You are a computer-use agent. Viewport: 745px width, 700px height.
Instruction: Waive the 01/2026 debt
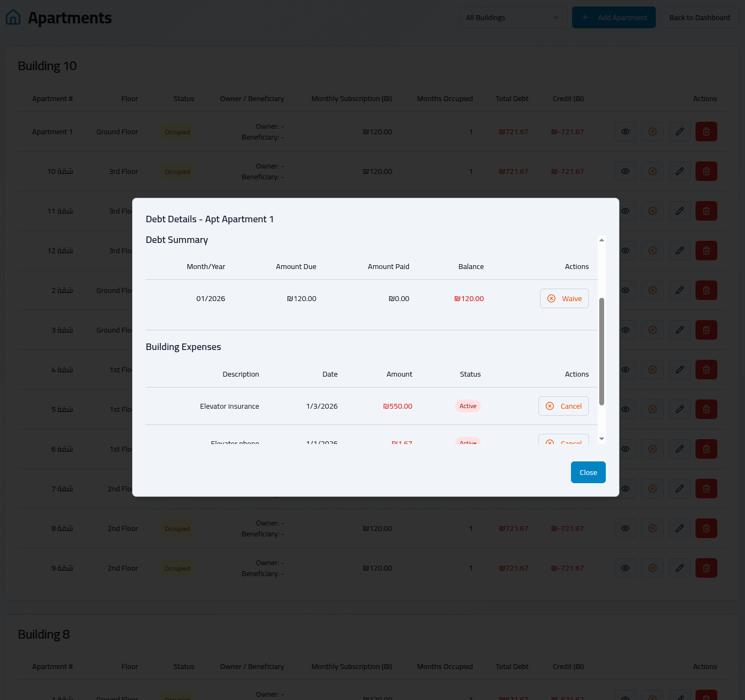[564, 298]
